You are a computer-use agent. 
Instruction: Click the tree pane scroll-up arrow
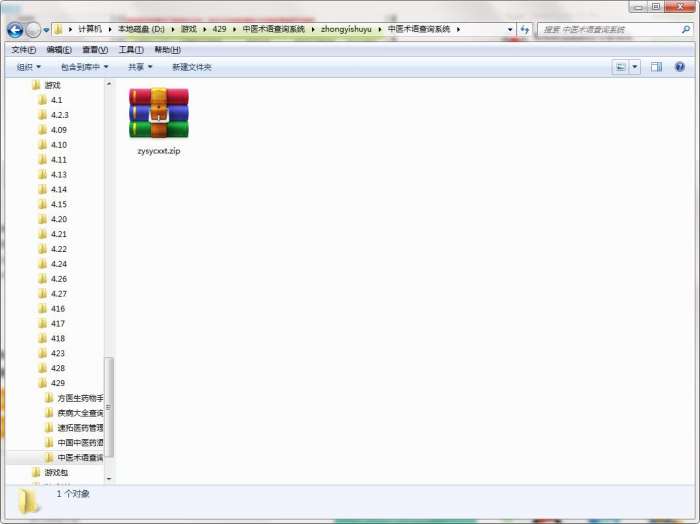pos(108,84)
